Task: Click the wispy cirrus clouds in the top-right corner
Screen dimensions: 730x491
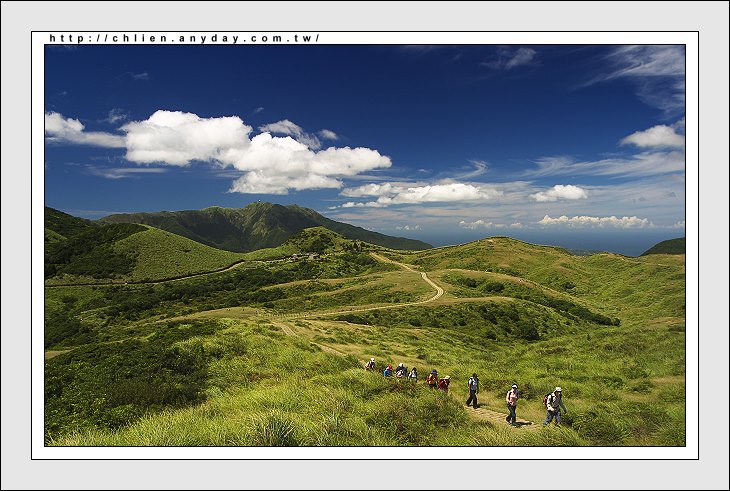Action: coord(645,68)
